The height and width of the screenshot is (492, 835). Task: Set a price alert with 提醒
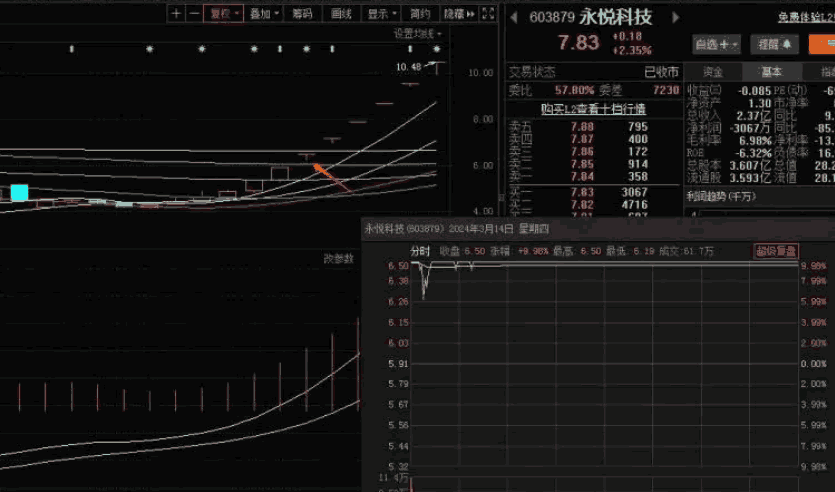774,44
